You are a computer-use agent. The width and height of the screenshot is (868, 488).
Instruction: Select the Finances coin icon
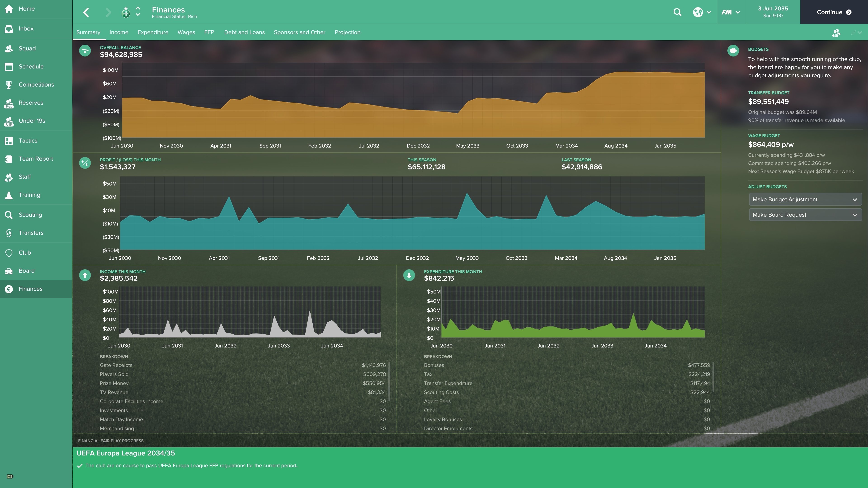(x=9, y=289)
